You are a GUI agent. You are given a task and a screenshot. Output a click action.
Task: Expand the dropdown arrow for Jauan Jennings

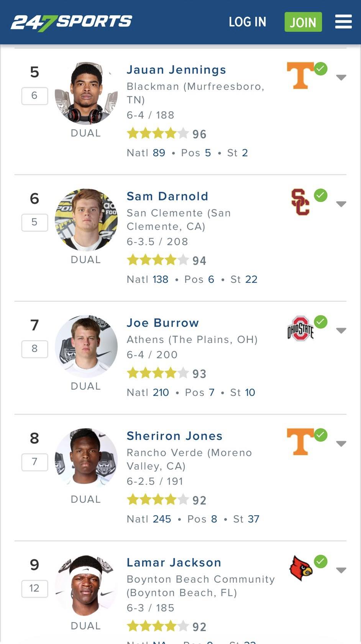click(341, 77)
